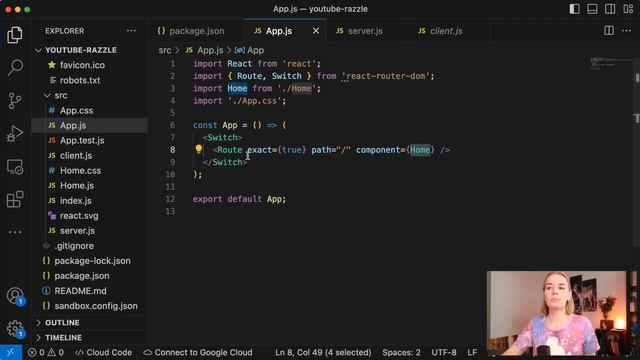640x360 pixels.
Task: Open the Accounts icon with badge
Action: (x=15, y=296)
